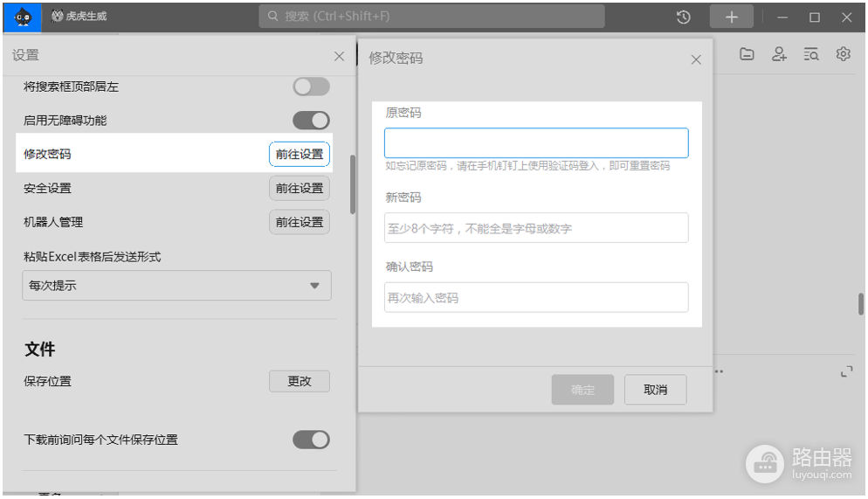Click the settings panel scrollbar thumb
This screenshot has height=499, width=868.
[353, 184]
